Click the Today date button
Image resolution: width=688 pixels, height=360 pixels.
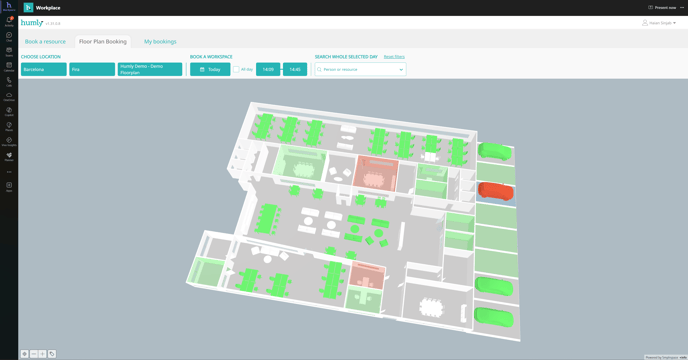210,69
